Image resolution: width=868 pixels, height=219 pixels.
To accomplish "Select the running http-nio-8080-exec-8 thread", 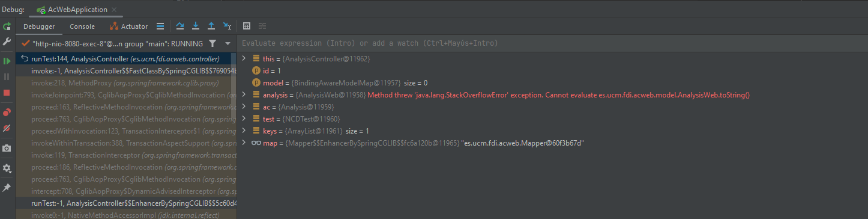I will pyautogui.click(x=112, y=43).
